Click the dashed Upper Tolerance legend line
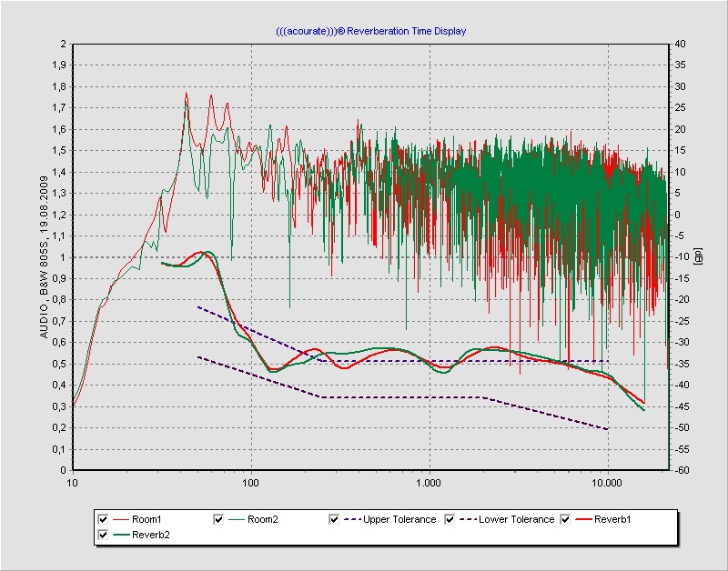The image size is (728, 571). (352, 519)
